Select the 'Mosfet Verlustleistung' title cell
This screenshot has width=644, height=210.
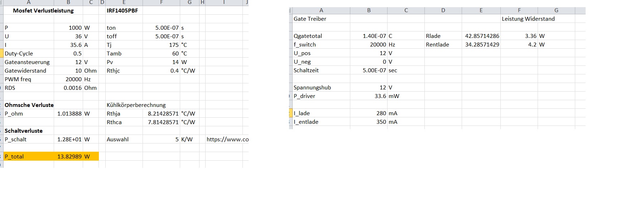(43, 10)
